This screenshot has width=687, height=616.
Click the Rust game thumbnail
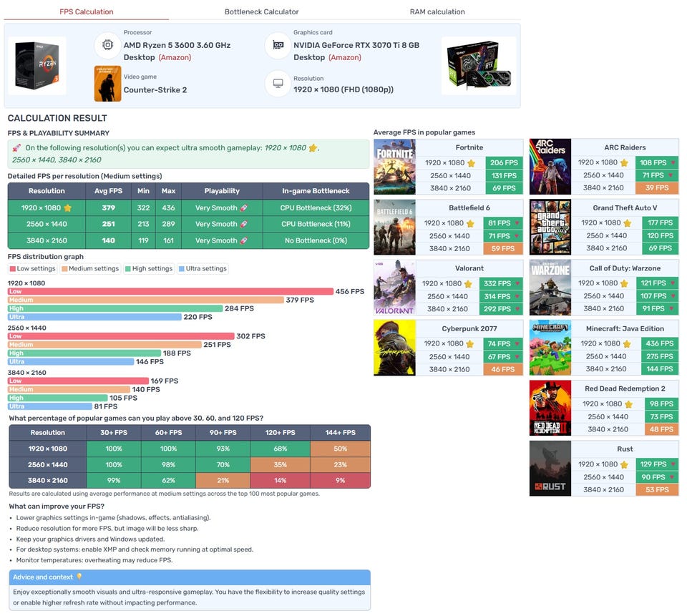pos(550,469)
